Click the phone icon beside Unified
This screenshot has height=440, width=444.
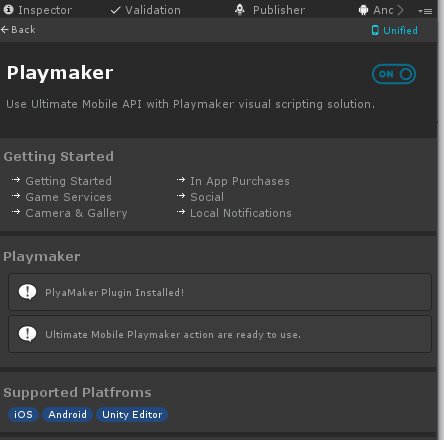[x=375, y=30]
